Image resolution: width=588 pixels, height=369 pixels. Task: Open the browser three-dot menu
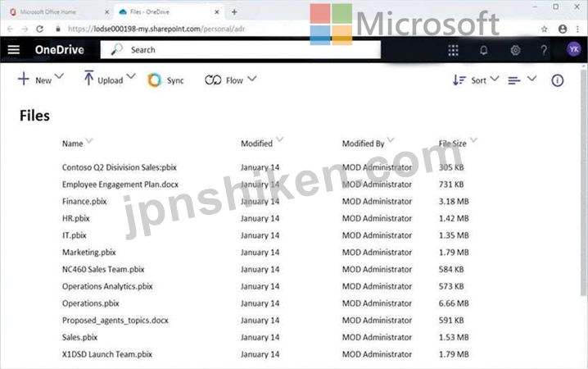[x=577, y=29]
